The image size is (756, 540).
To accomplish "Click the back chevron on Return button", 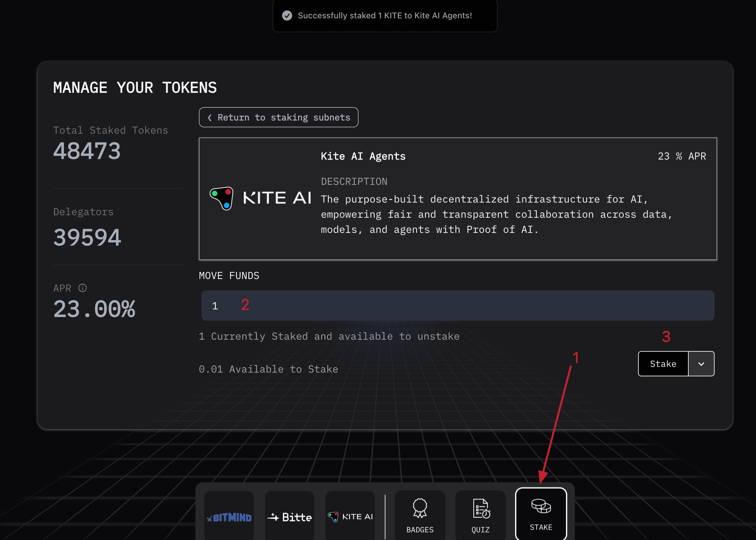I will [210, 118].
